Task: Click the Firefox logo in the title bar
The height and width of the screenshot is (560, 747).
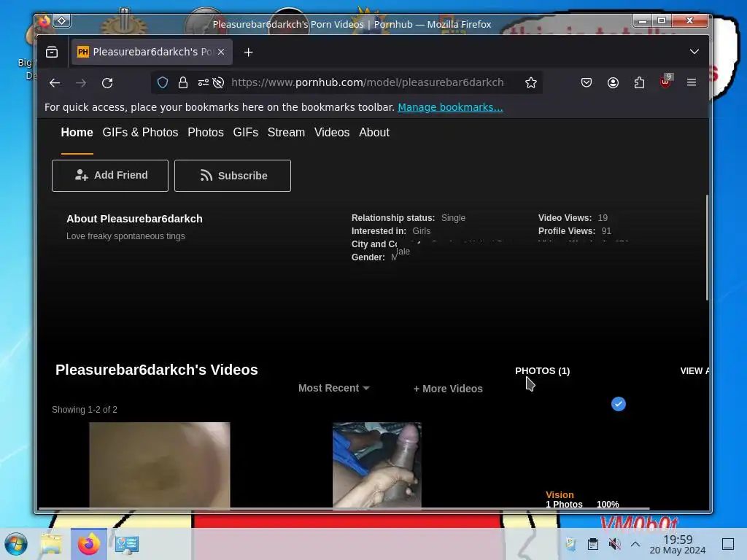Action: tap(44, 21)
